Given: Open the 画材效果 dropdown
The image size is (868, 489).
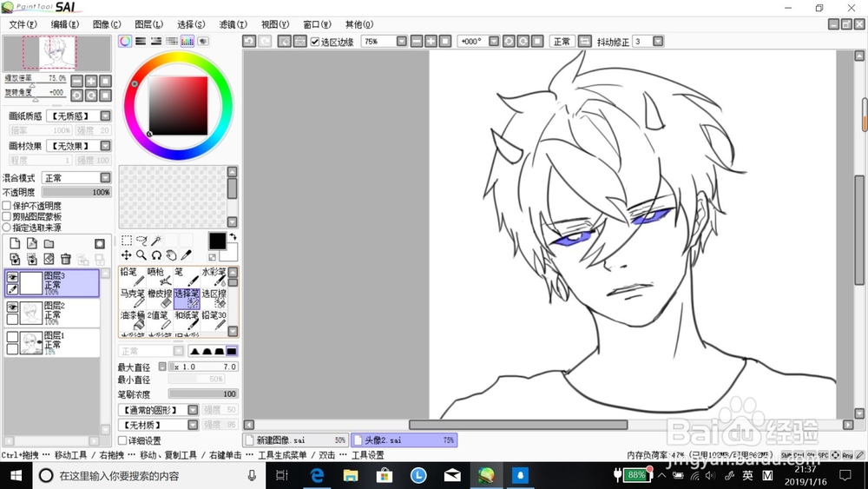Looking at the screenshot, I should point(105,146).
